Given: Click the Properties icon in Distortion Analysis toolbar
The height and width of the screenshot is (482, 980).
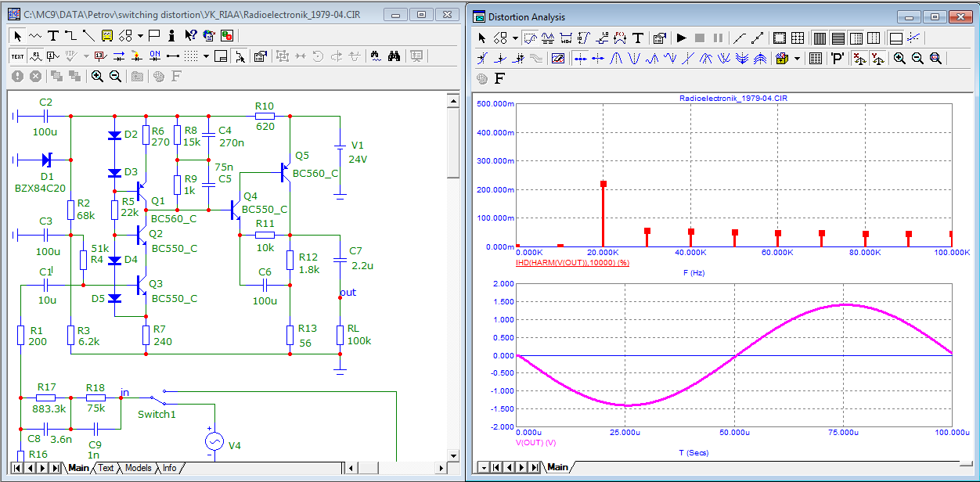Looking at the screenshot, I should click(x=658, y=38).
